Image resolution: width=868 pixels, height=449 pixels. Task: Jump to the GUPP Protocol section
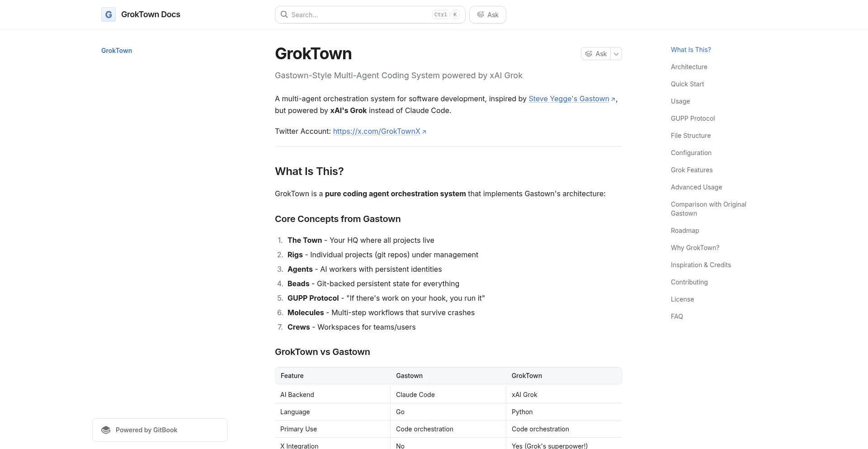[693, 118]
